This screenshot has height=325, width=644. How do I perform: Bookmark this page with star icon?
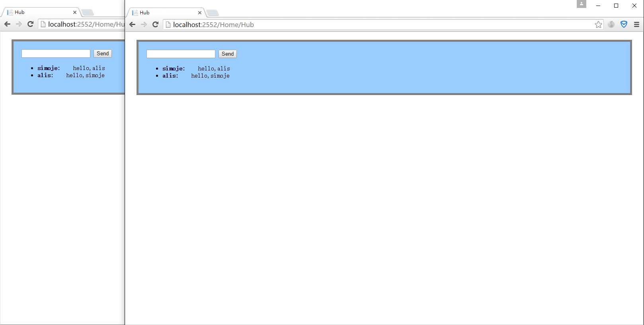(598, 25)
